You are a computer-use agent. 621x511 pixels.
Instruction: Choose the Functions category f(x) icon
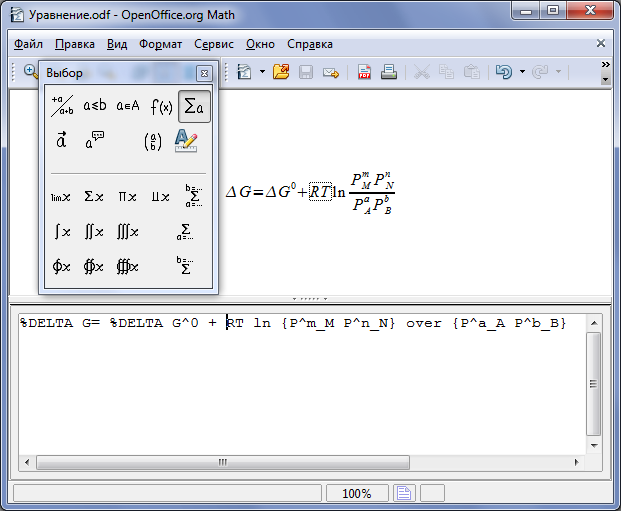pos(161,106)
